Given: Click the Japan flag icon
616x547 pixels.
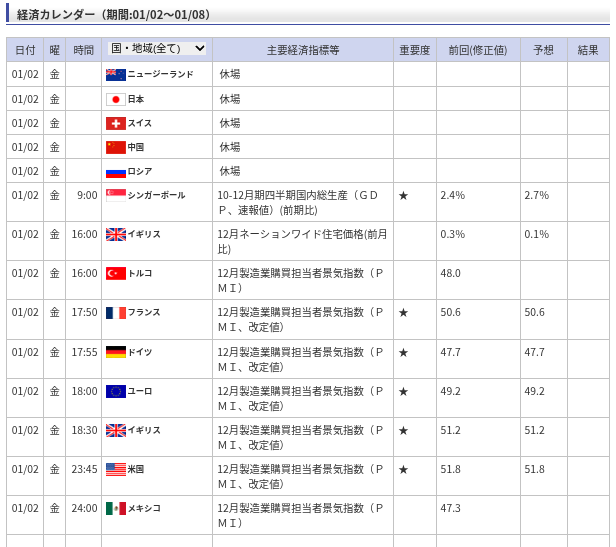Looking at the screenshot, I should coord(116,99).
